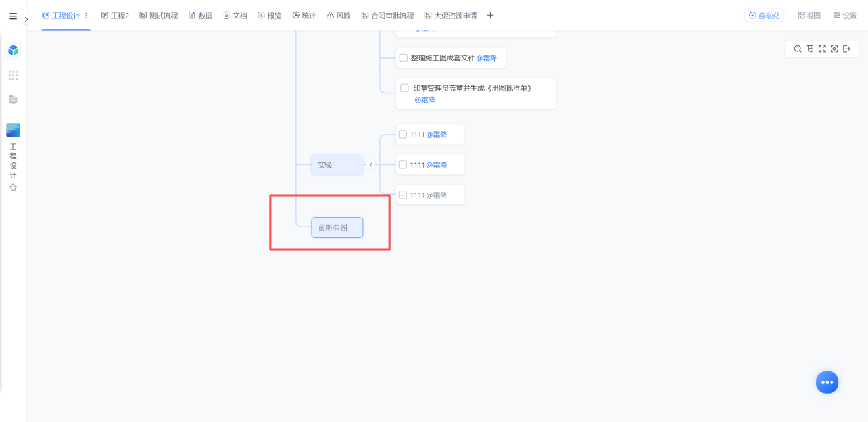Uncheck the completed 1111 task checkbox
Image resolution: width=868 pixels, height=422 pixels.
click(x=403, y=195)
